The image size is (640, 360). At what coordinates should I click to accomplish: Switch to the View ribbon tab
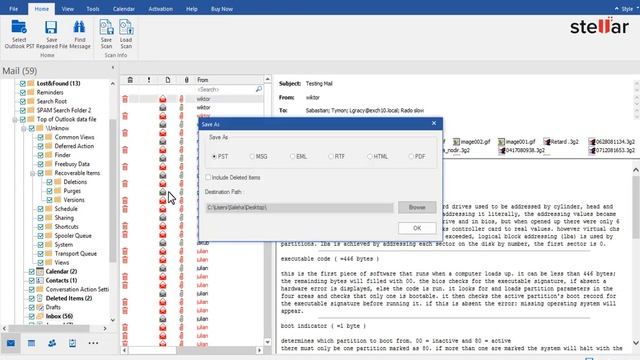(x=68, y=9)
